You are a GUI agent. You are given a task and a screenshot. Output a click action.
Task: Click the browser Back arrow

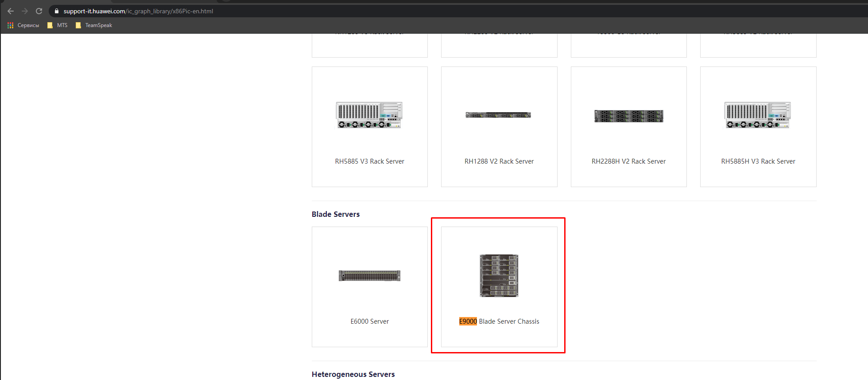tap(11, 11)
